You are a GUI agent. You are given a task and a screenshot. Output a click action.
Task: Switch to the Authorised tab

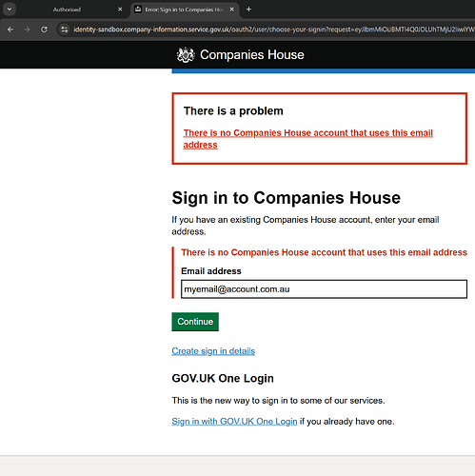(67, 10)
